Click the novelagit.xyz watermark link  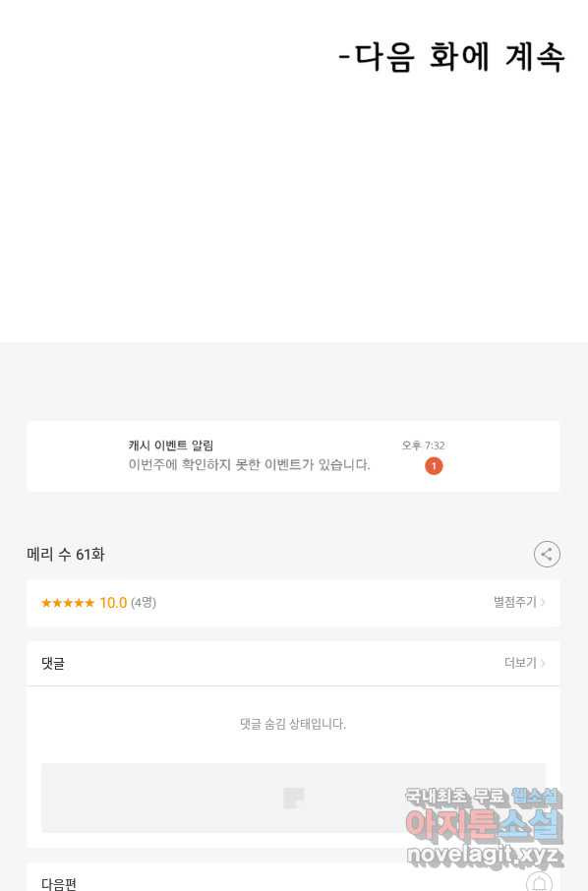tap(484, 854)
